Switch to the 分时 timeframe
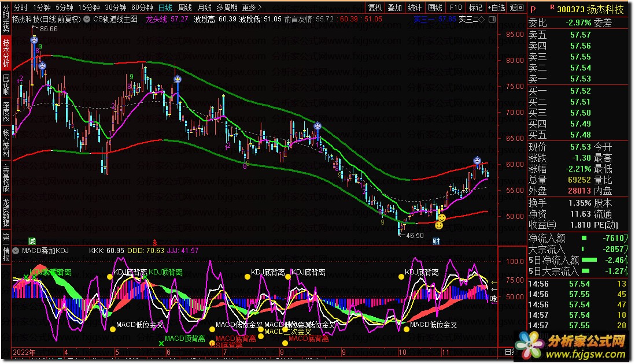Image resolution: width=635 pixels, height=364 pixels. (x=21, y=8)
